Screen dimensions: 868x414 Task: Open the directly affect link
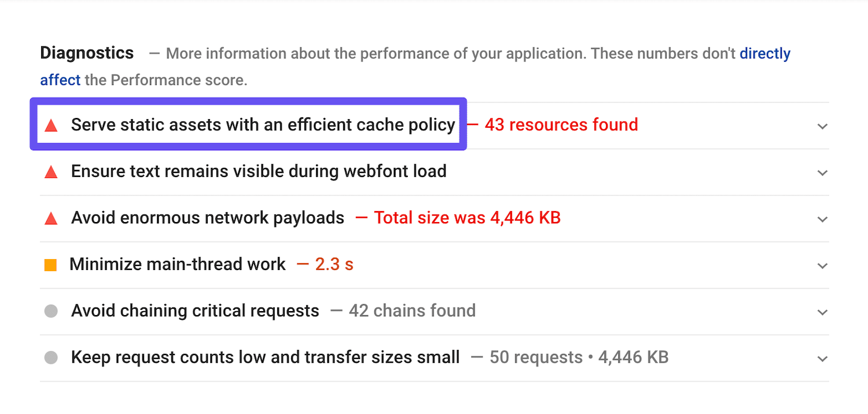[765, 53]
